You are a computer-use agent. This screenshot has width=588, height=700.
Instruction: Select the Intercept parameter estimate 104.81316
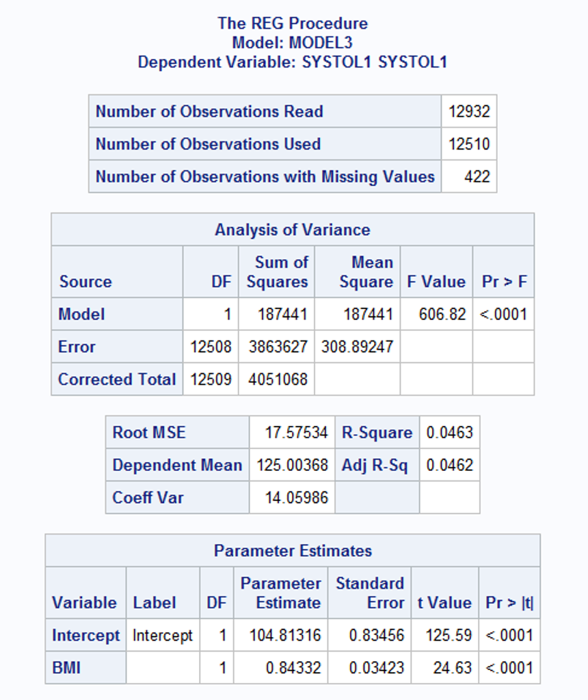point(285,635)
